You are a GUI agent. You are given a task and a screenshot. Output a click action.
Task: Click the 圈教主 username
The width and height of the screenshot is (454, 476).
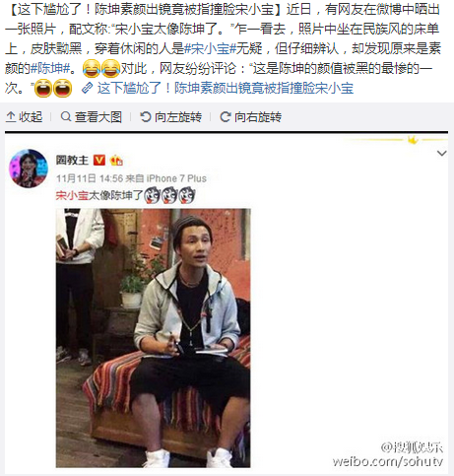(x=72, y=161)
